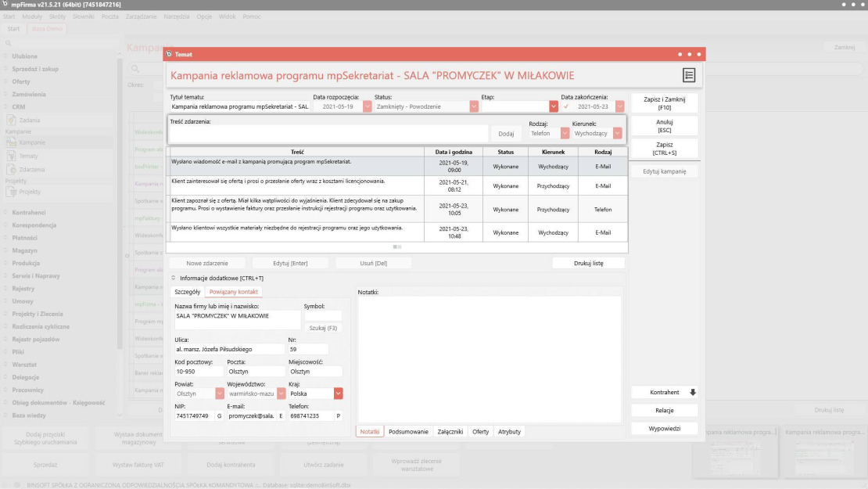
Task: Switch to the Atrybuty tab
Action: click(x=509, y=431)
